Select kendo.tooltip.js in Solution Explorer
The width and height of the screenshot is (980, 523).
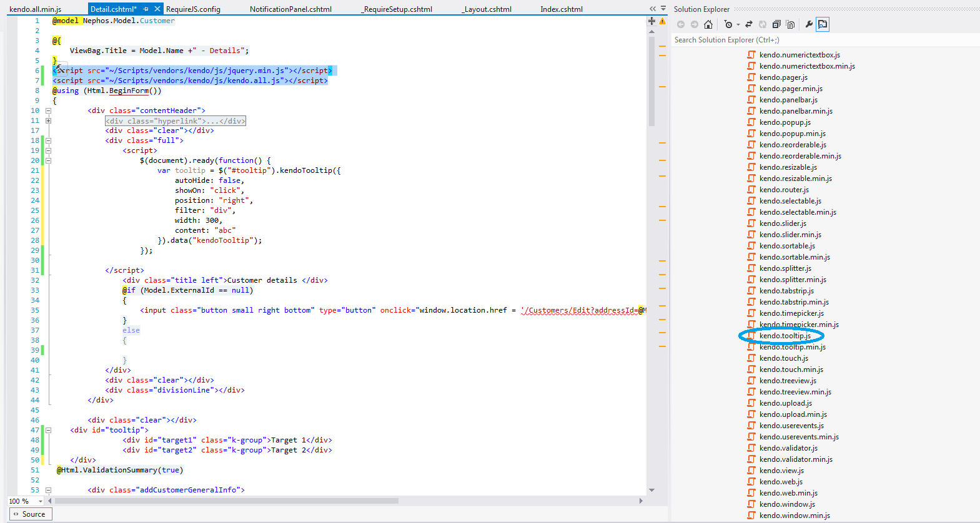(784, 336)
